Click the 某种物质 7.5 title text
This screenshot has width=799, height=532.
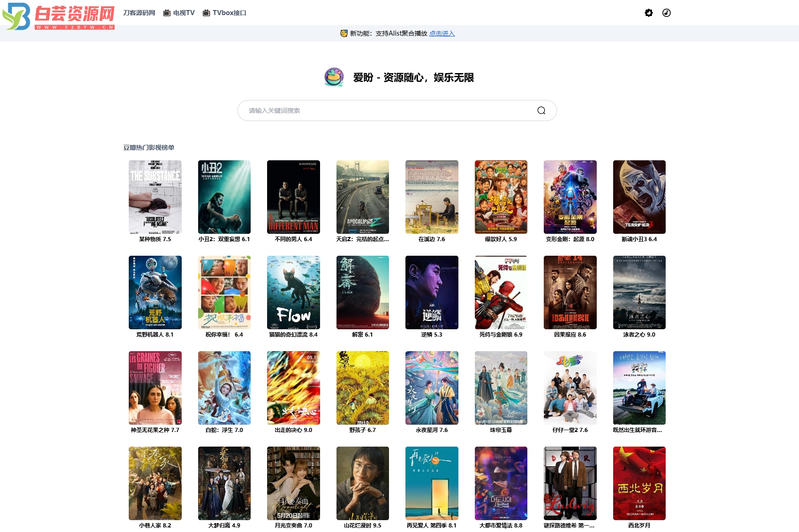[x=155, y=239]
